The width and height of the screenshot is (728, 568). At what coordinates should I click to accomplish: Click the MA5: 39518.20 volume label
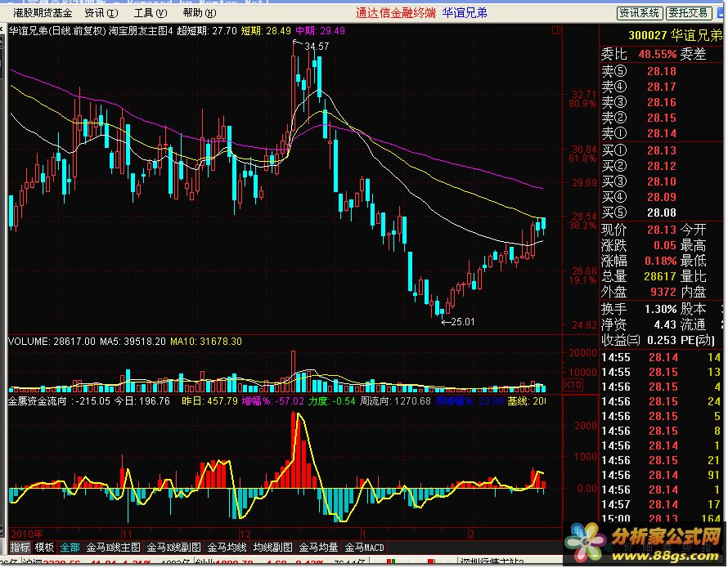pos(133,342)
